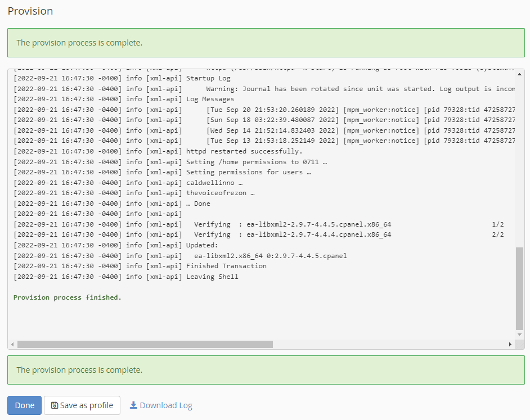Click the log scroll-left arrow

click(x=12, y=344)
